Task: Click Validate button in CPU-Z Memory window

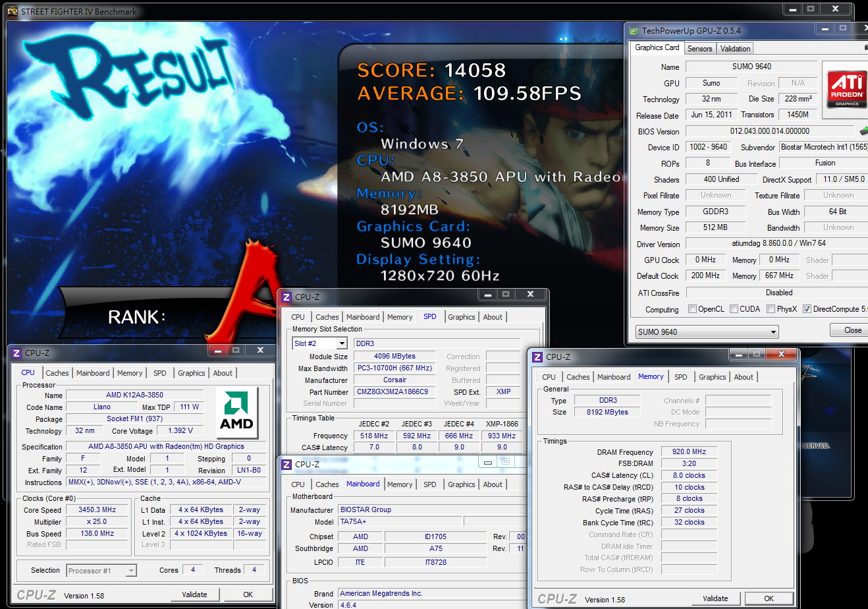Action: coord(716,598)
